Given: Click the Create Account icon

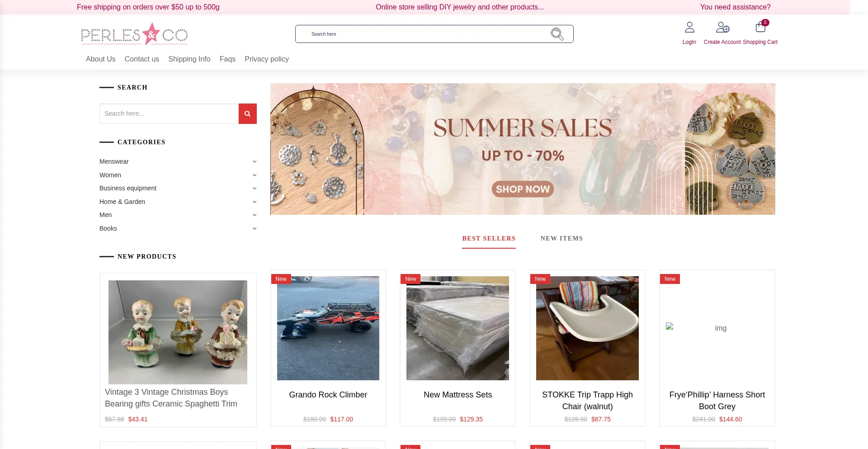Looking at the screenshot, I should [x=722, y=27].
